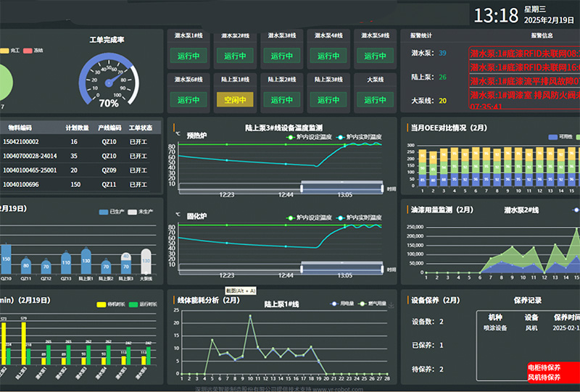Click the 工单完成率 70% gauge
The image size is (580, 392).
[x=109, y=80]
